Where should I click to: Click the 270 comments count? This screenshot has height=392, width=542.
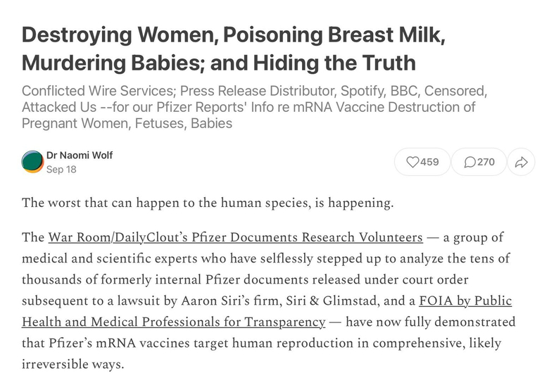pyautogui.click(x=486, y=162)
